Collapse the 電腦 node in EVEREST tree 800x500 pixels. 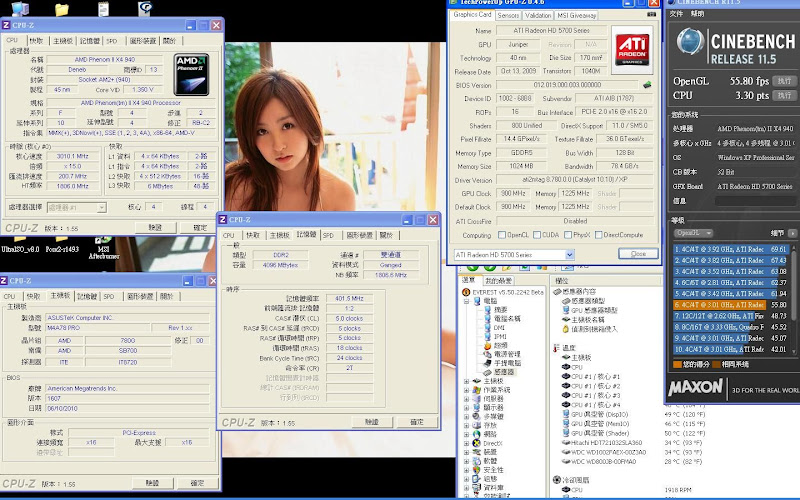click(x=466, y=301)
